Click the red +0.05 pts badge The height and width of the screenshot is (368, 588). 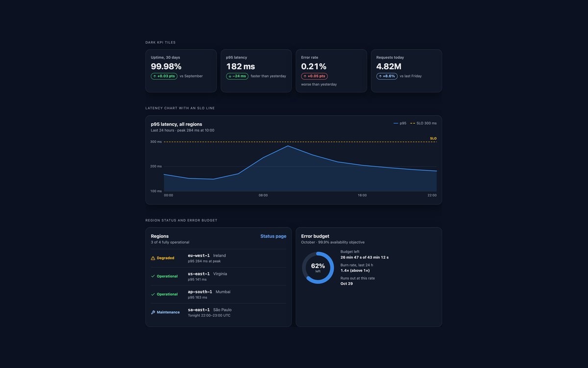(315, 76)
